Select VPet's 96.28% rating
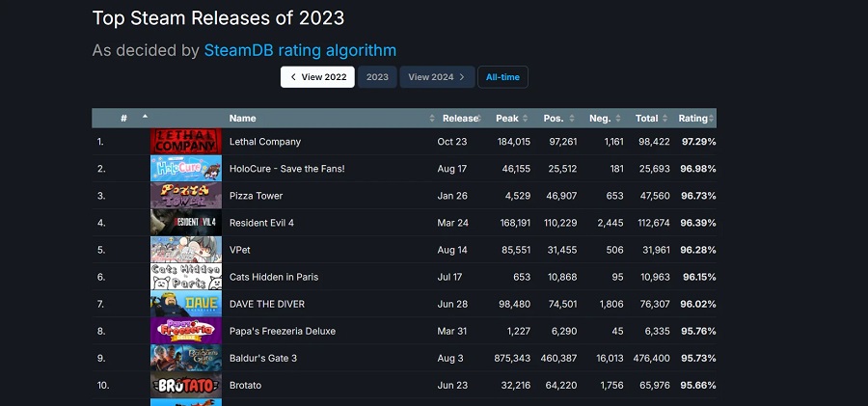 pos(698,251)
